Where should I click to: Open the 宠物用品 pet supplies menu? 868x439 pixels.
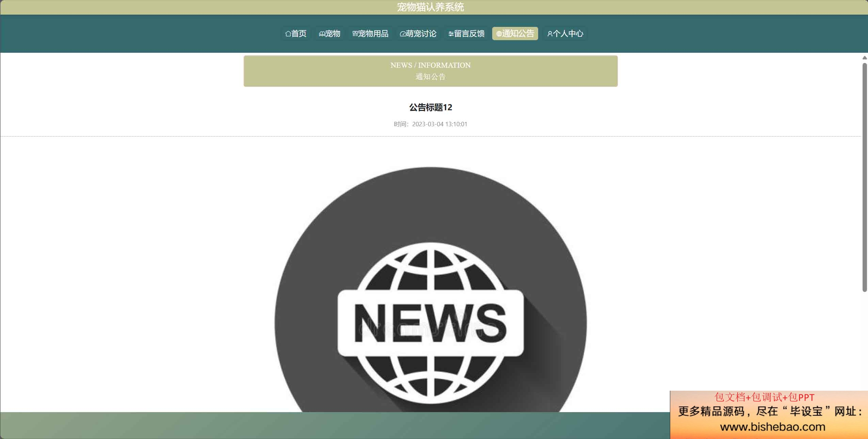tap(370, 34)
